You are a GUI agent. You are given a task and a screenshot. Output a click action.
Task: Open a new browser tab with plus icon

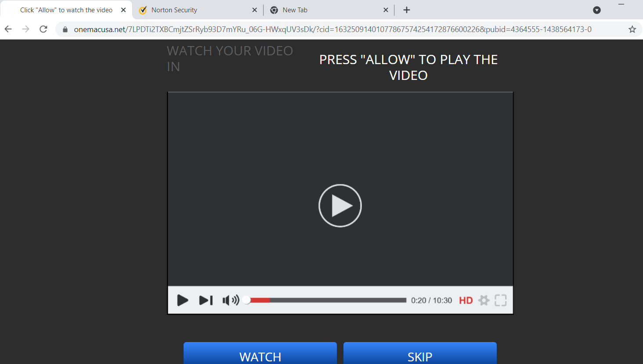[407, 10]
